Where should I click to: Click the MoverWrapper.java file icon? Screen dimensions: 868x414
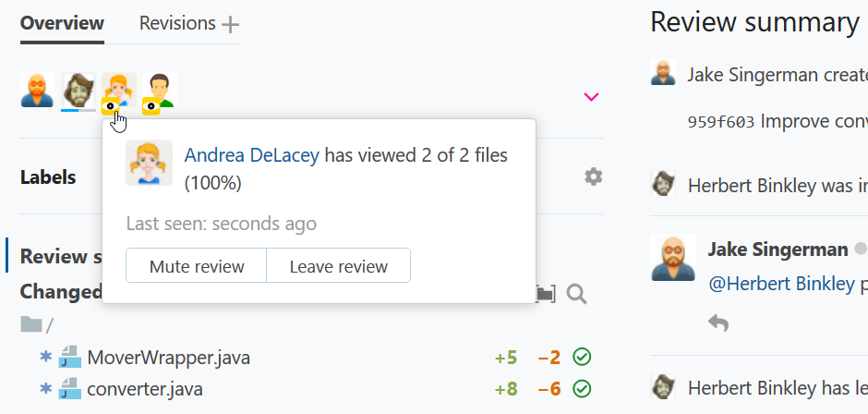tap(70, 357)
